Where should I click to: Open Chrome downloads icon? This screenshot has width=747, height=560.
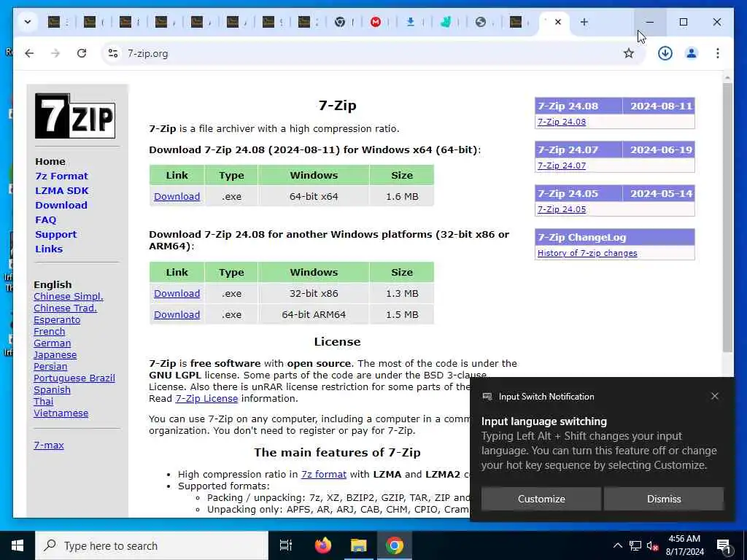pos(665,53)
